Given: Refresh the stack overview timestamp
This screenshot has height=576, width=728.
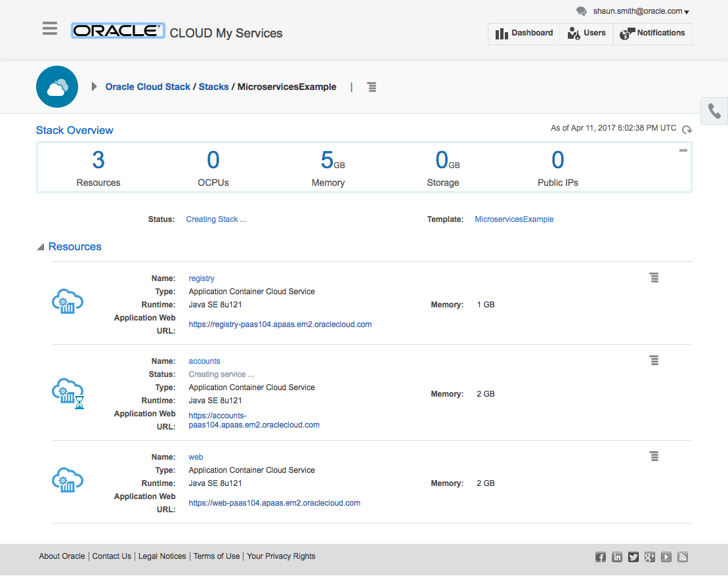Looking at the screenshot, I should click(x=687, y=129).
